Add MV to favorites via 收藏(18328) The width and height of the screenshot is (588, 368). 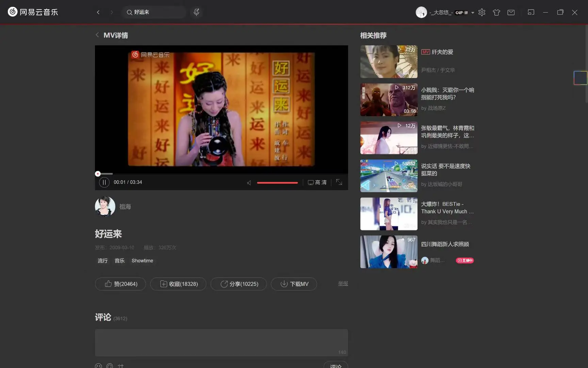(178, 284)
